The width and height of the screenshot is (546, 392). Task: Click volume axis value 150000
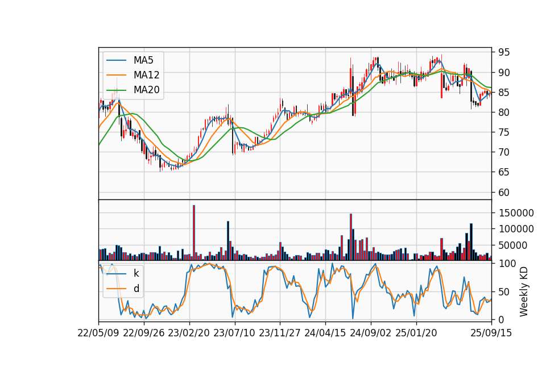click(516, 213)
